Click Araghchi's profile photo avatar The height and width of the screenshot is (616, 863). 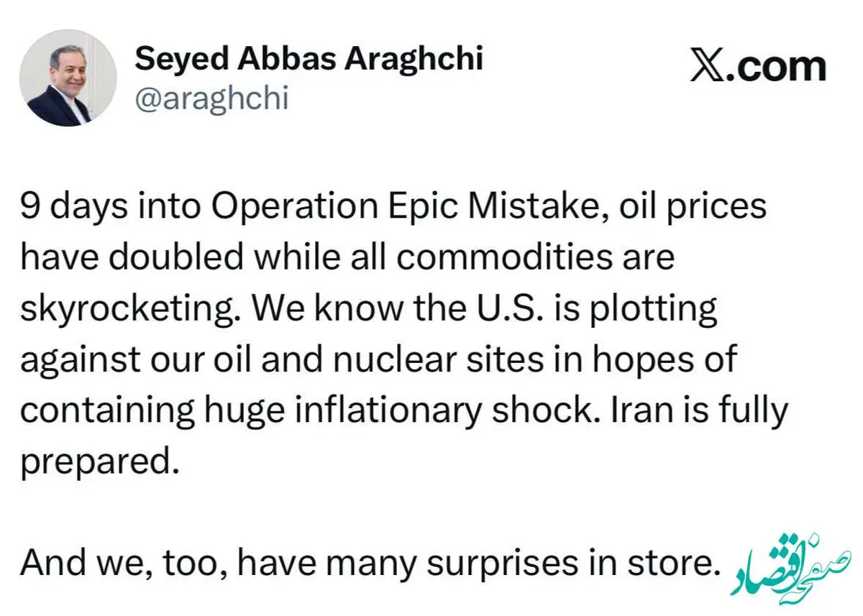tap(68, 78)
